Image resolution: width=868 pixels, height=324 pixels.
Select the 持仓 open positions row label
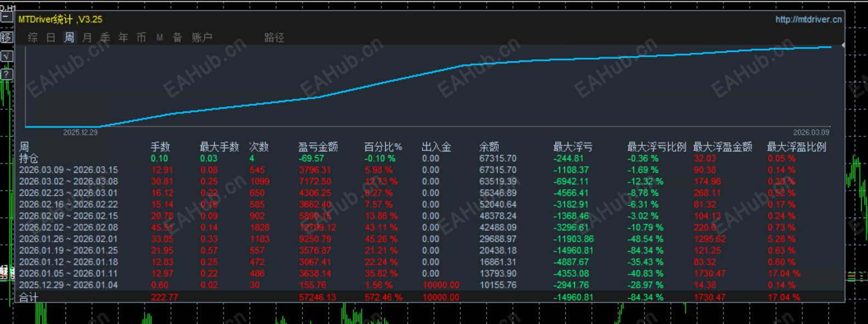click(28, 158)
